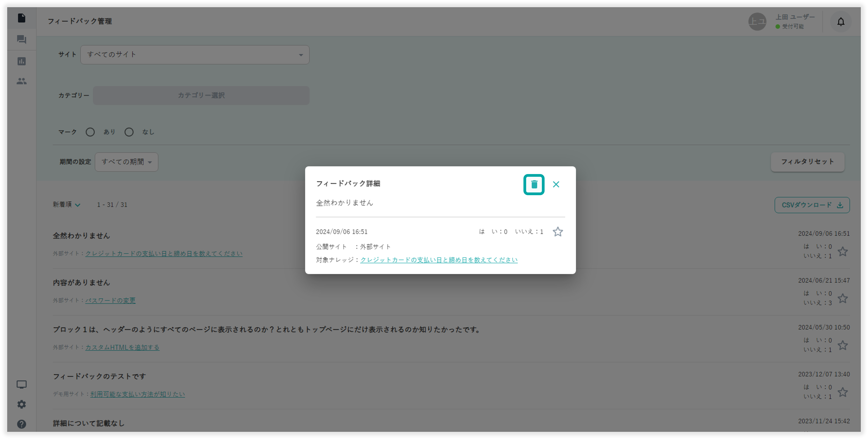Open the 新着順 sort dropdown
Image resolution: width=868 pixels, height=439 pixels.
click(x=66, y=205)
